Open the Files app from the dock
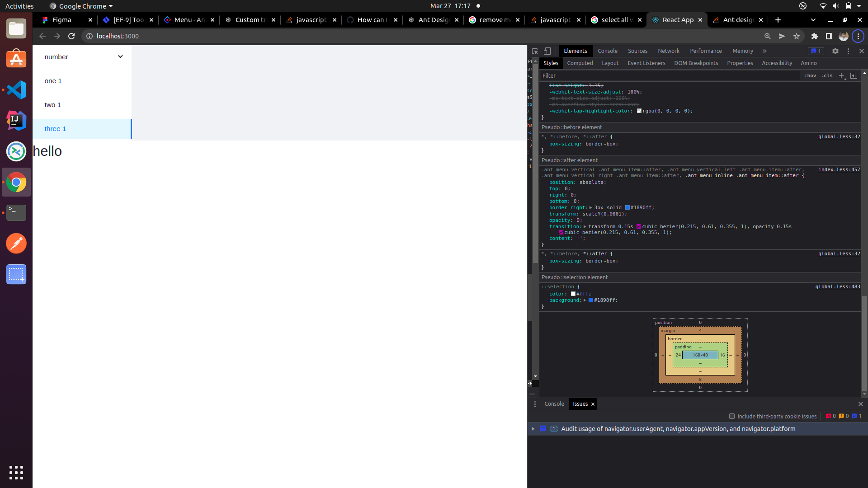The image size is (868, 488). click(x=16, y=28)
